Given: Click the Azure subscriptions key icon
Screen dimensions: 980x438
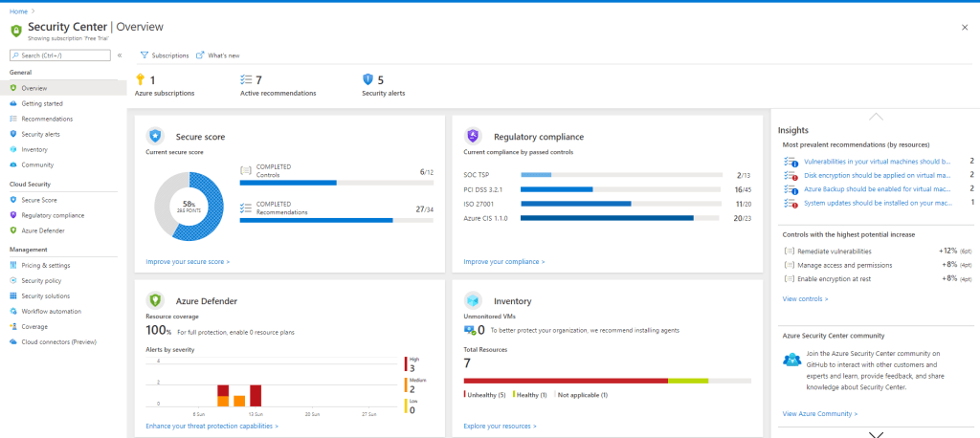Looking at the screenshot, I should pyautogui.click(x=140, y=80).
